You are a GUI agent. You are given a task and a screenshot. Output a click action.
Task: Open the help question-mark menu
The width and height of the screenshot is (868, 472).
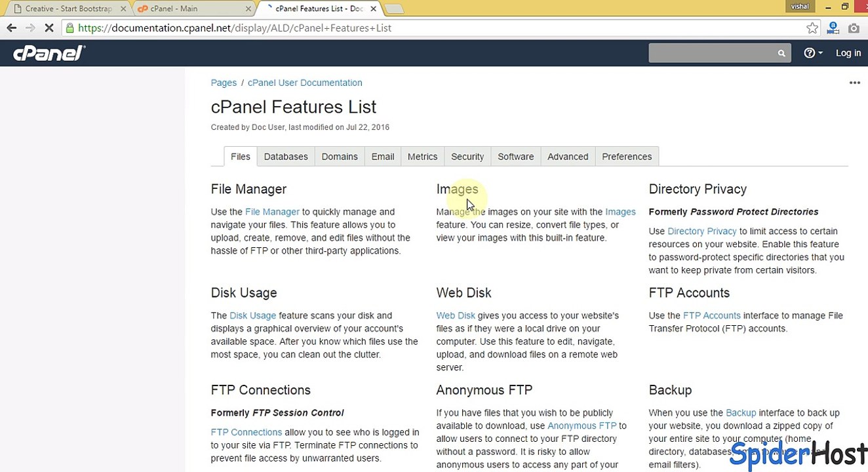813,53
